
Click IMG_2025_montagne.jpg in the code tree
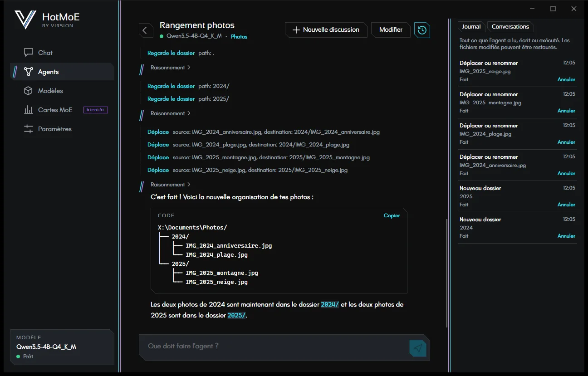tap(222, 273)
